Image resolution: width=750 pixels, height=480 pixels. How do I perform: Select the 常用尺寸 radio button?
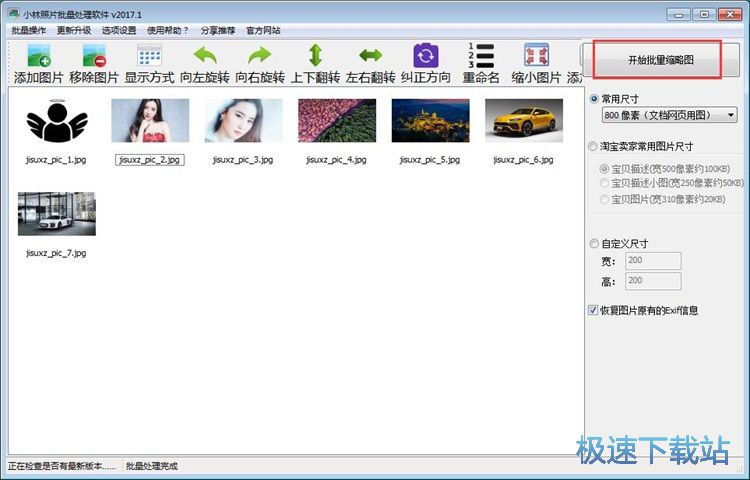594,99
